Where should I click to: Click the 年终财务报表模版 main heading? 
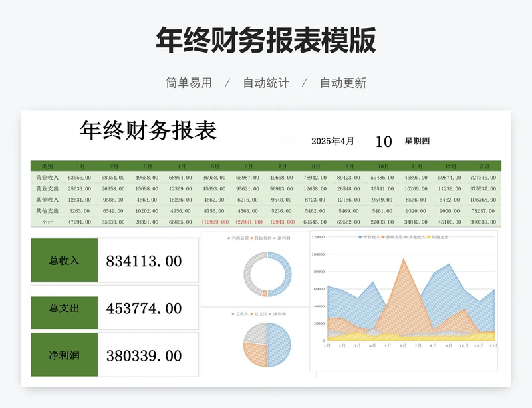[x=265, y=40]
